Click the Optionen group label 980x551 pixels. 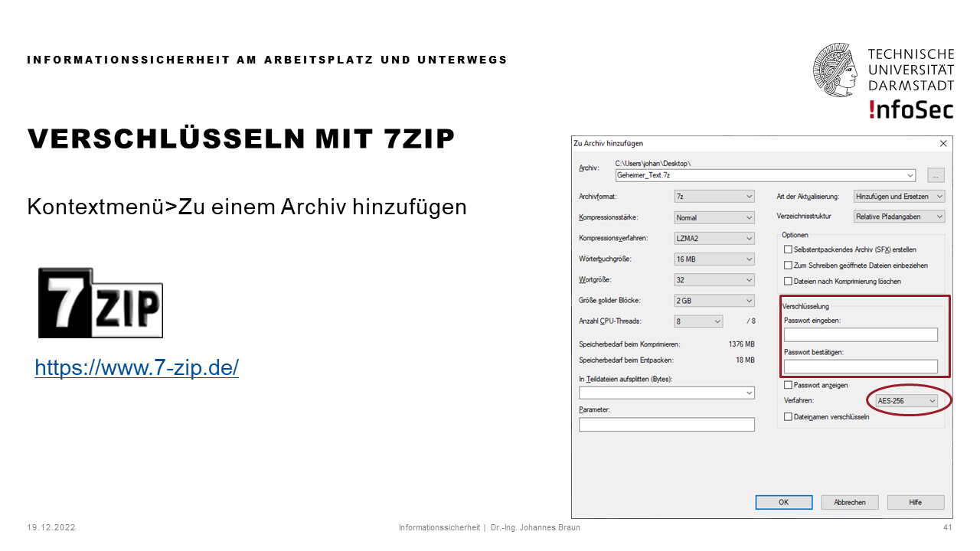795,235
